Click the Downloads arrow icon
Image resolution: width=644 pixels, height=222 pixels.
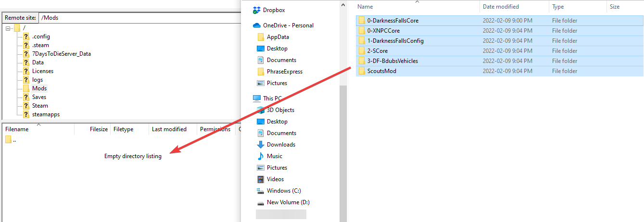261,145
